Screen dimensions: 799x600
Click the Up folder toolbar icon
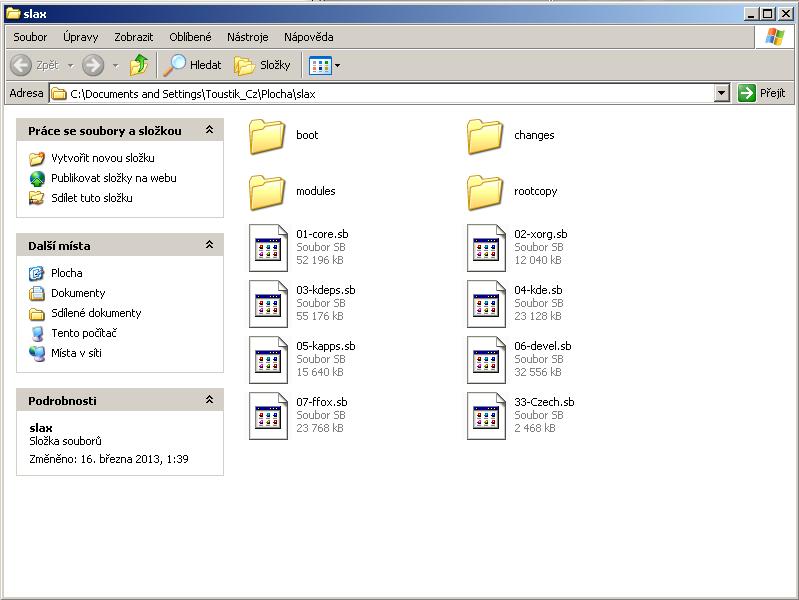(x=139, y=65)
